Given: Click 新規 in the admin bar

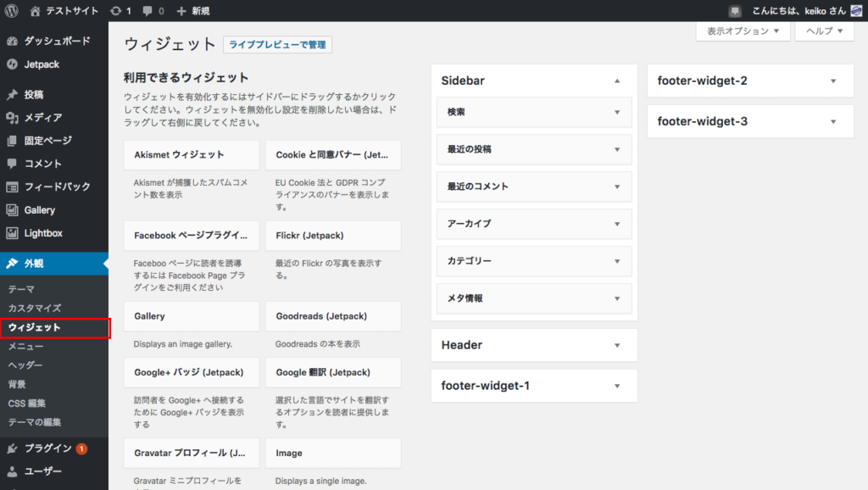Looking at the screenshot, I should coord(200,10).
